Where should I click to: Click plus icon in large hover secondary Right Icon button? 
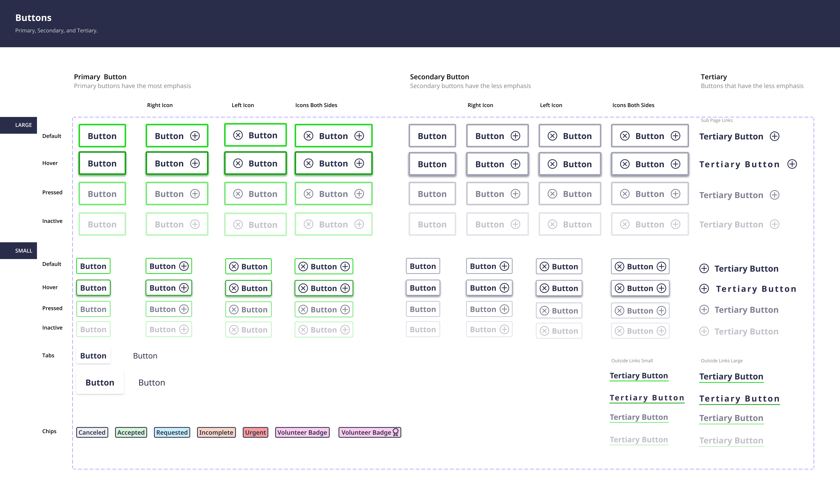[515, 164]
